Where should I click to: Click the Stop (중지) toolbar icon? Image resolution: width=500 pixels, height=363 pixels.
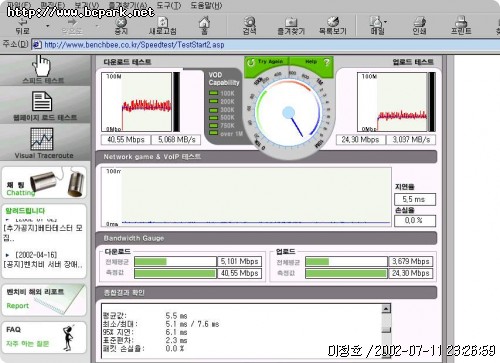121,22
